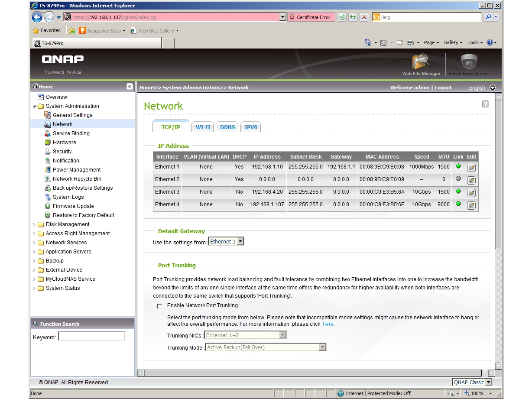Collapse the System Administration tree node
The height and width of the screenshot is (399, 532).
(35, 106)
